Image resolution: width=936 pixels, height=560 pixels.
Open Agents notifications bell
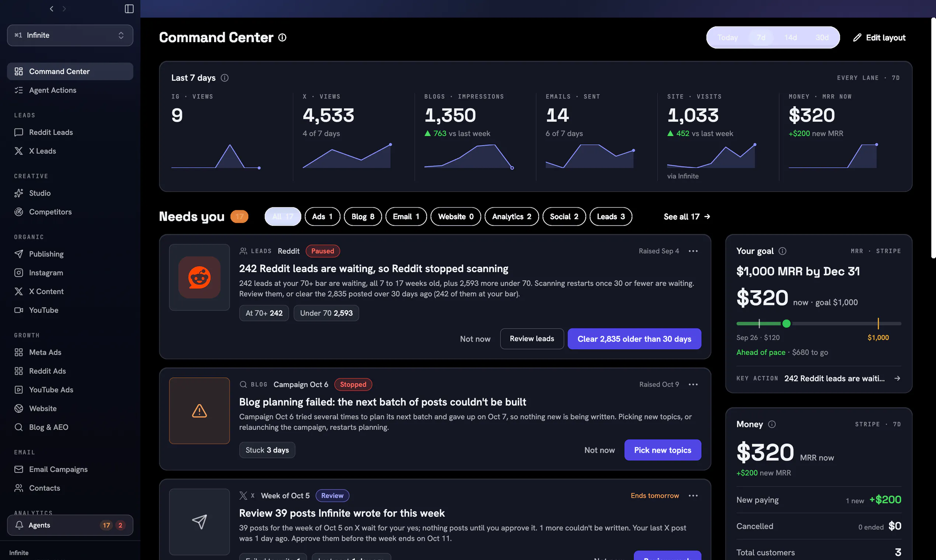pyautogui.click(x=70, y=525)
